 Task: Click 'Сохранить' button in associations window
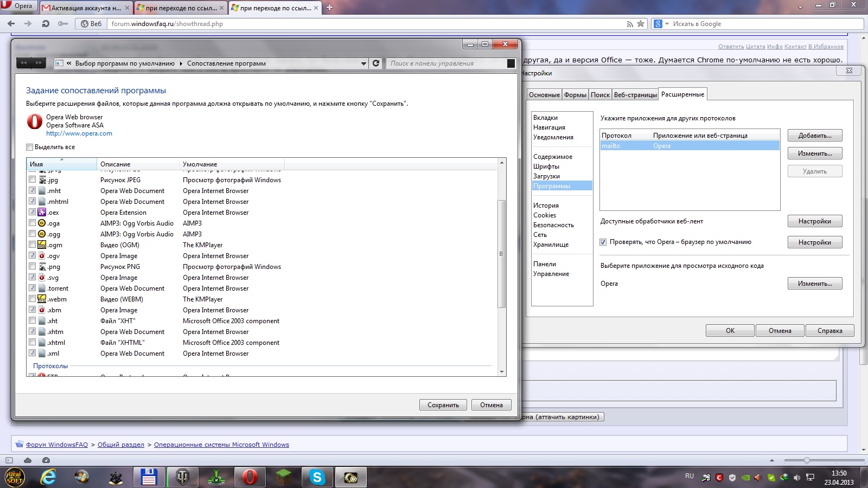[x=443, y=405]
